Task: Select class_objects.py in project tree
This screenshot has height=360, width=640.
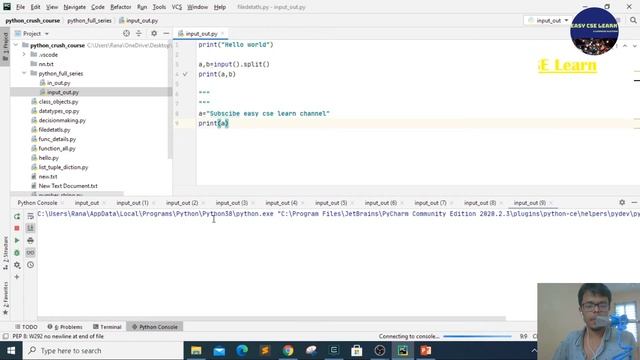Action: point(58,102)
